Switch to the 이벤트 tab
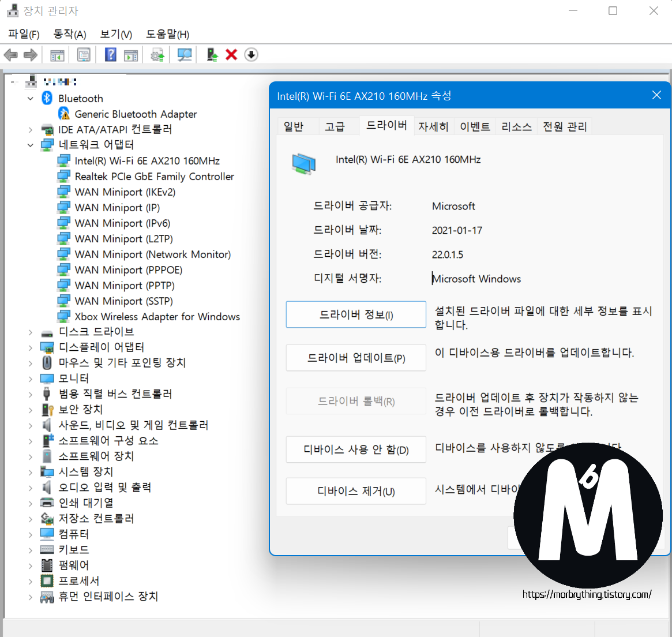This screenshot has height=637, width=672. [x=475, y=126]
